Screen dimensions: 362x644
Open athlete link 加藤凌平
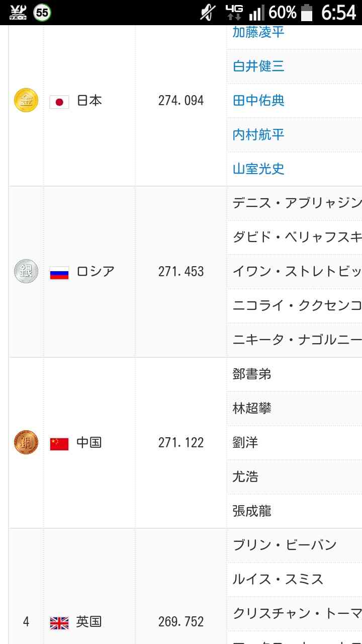(x=258, y=32)
